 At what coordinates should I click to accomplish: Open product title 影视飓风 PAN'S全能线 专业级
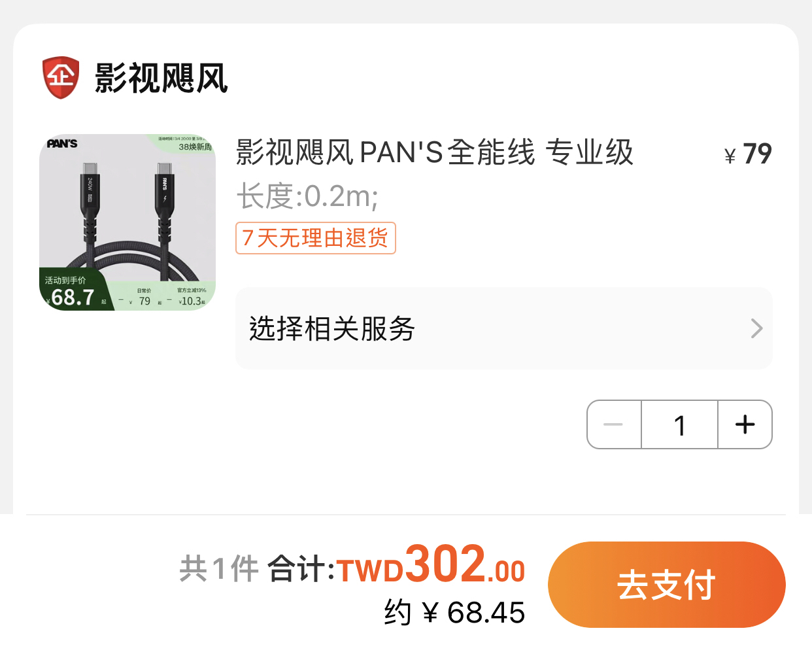click(435, 152)
